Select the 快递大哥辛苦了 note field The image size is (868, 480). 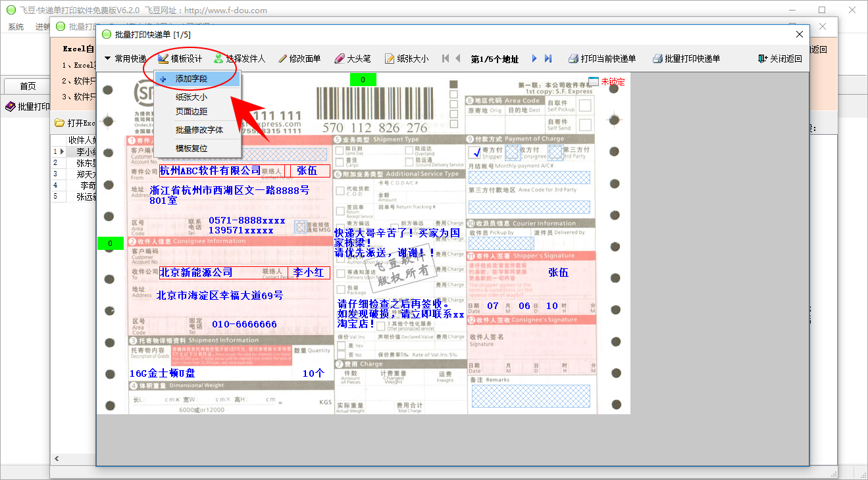tap(397, 243)
